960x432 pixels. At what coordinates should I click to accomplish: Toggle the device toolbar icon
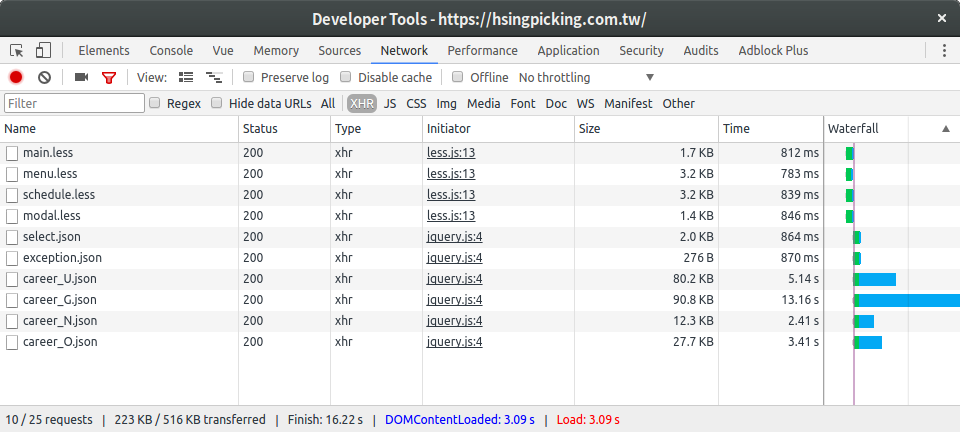coord(42,50)
